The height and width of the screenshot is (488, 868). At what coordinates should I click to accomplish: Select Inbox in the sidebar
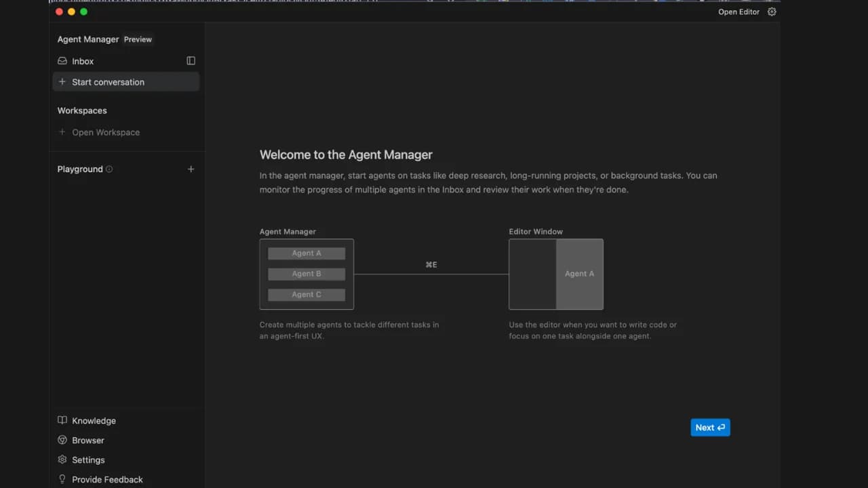(x=83, y=61)
